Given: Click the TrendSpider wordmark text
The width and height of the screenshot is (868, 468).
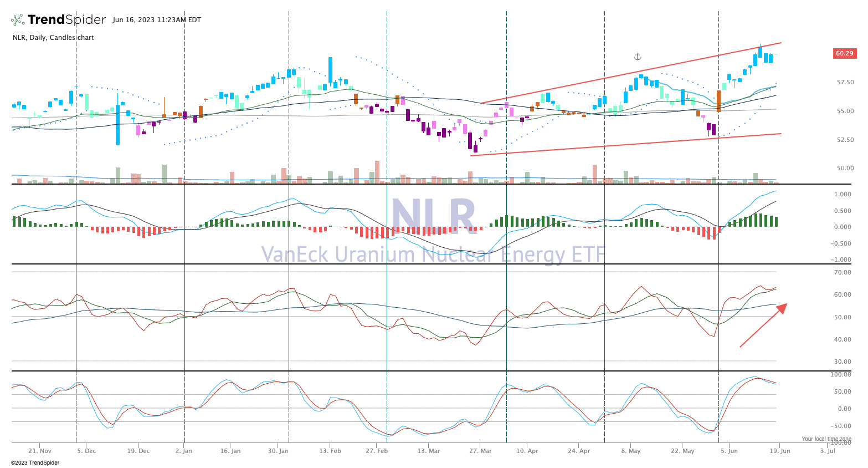Looking at the screenshot, I should tap(66, 20).
